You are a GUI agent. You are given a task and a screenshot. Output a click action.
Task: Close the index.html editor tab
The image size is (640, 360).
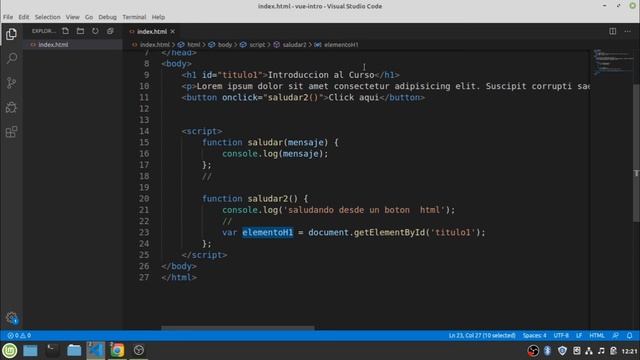pyautogui.click(x=173, y=31)
